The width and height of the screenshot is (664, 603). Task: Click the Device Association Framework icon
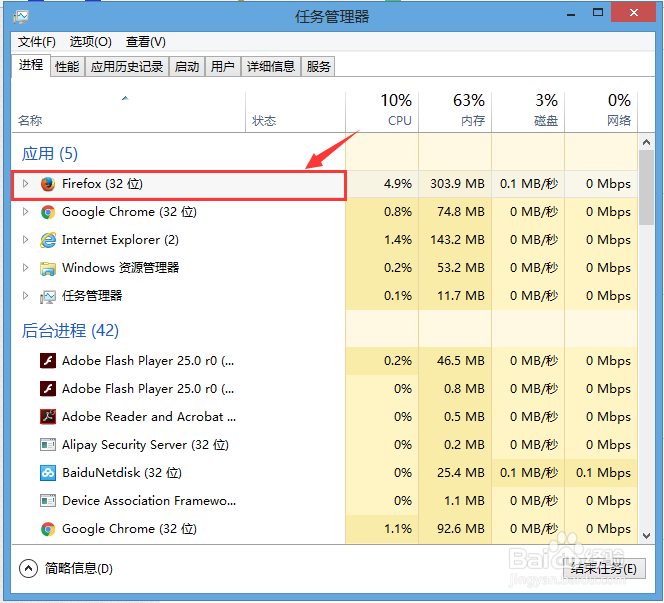click(48, 501)
